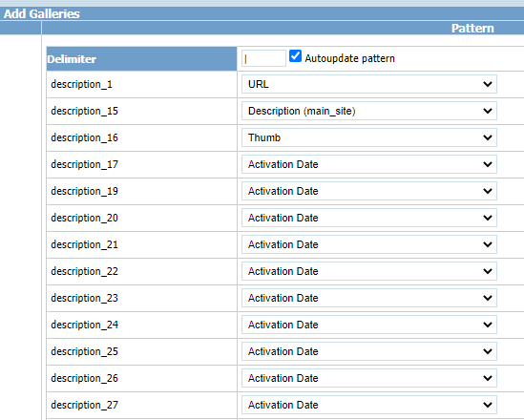Click the Delimiter header cell

tap(141, 59)
